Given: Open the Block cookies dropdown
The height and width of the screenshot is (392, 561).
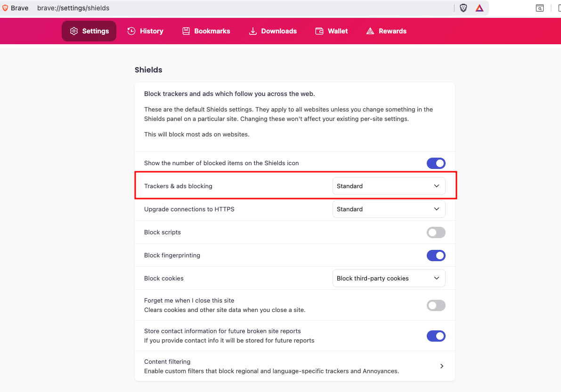Looking at the screenshot, I should [389, 279].
